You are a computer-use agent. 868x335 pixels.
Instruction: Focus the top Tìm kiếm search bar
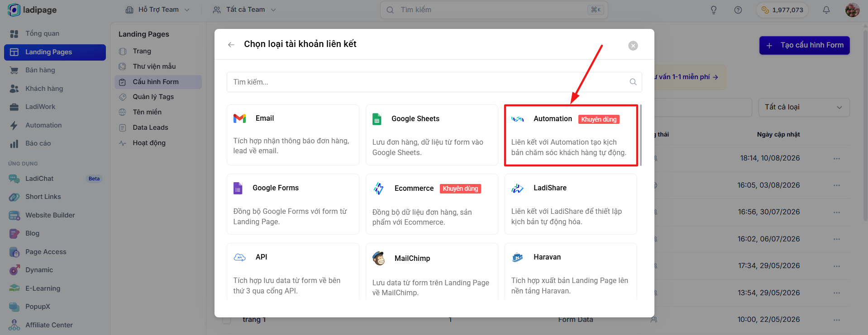494,10
